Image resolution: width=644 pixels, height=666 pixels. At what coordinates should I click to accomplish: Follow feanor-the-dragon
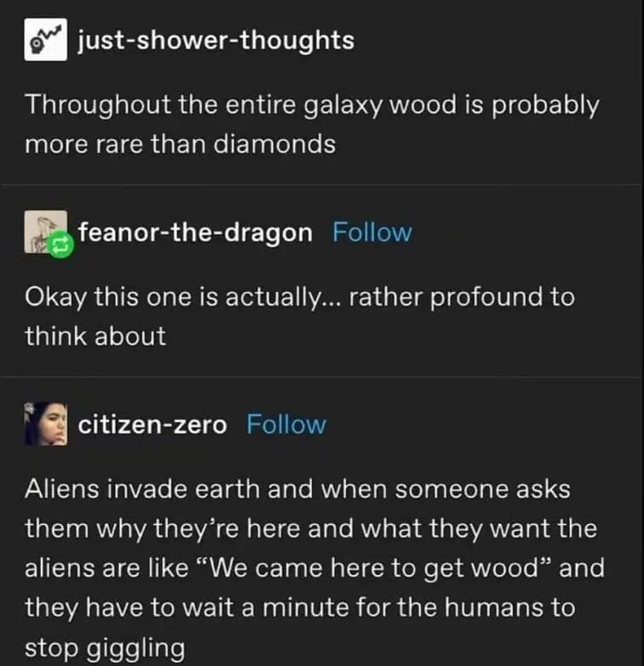coord(372,232)
